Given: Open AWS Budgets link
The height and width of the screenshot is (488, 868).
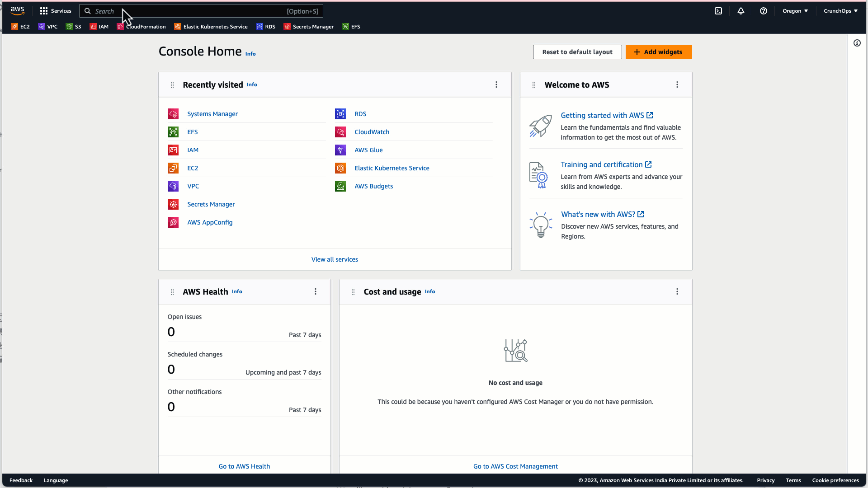Looking at the screenshot, I should coord(374,186).
